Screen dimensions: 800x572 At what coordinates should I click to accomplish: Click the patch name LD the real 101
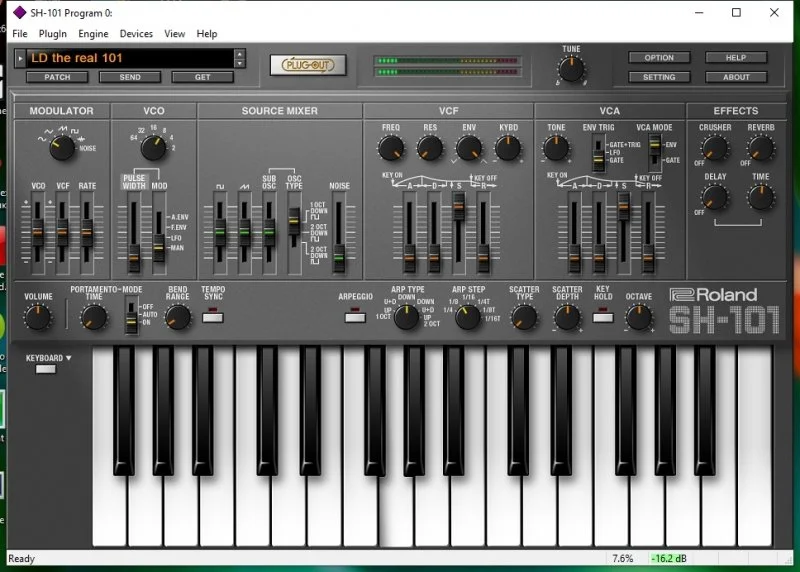(77, 58)
